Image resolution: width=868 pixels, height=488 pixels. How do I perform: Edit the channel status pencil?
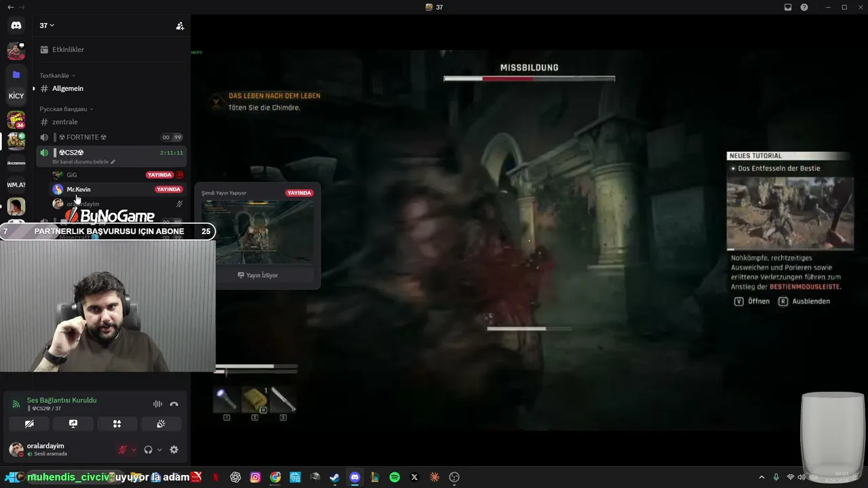[113, 162]
